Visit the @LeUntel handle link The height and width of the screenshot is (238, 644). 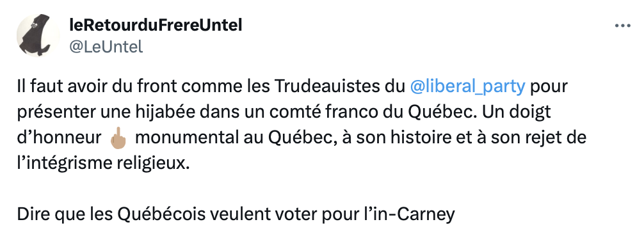[106, 47]
